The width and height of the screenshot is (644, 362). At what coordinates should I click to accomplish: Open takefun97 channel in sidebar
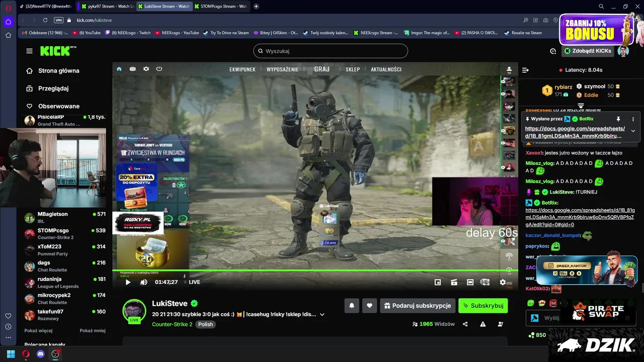[65, 315]
